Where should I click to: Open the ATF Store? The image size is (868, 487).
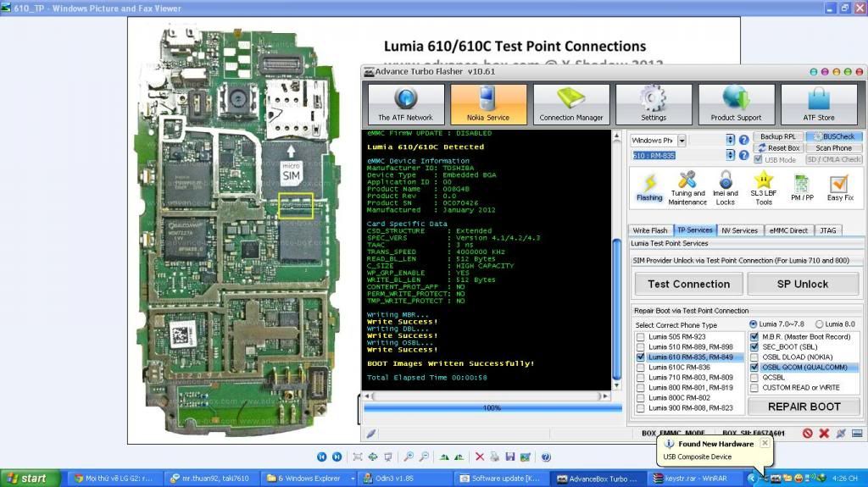point(819,104)
